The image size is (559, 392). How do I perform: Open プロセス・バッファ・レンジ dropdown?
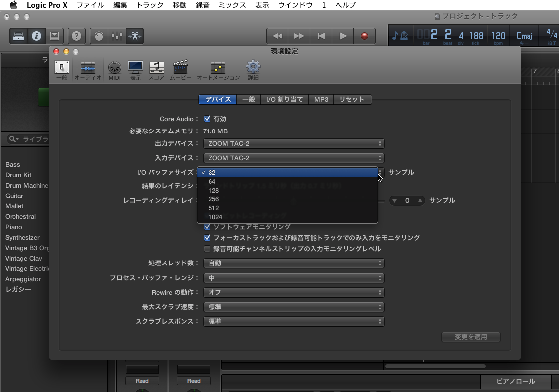[294, 277]
